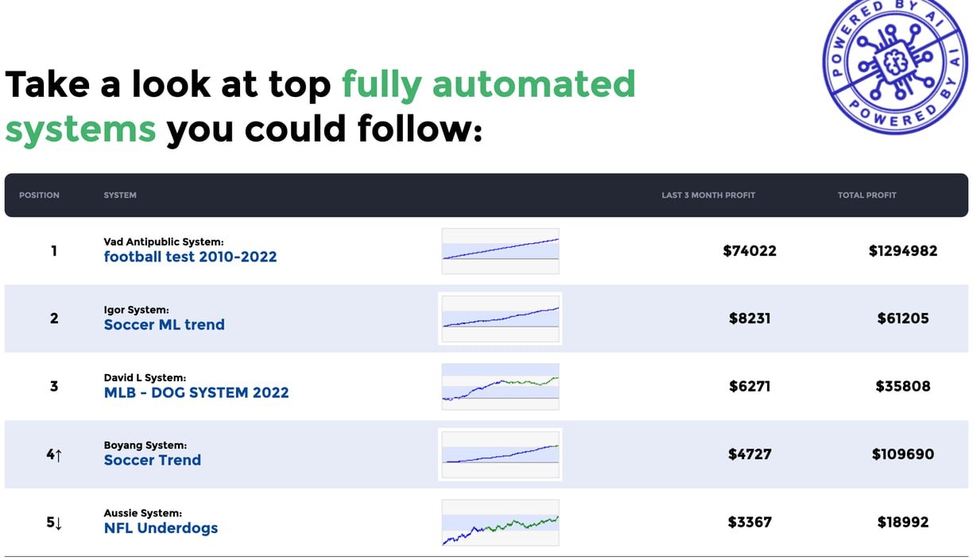
Task: Click the Vad Antipublic System label
Action: (x=164, y=241)
